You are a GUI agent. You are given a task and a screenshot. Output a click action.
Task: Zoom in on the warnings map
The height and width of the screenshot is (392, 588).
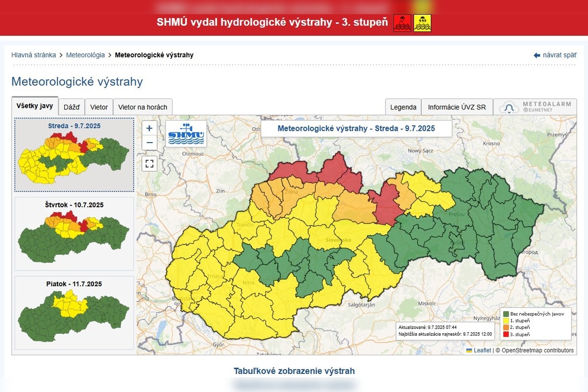coord(149,128)
